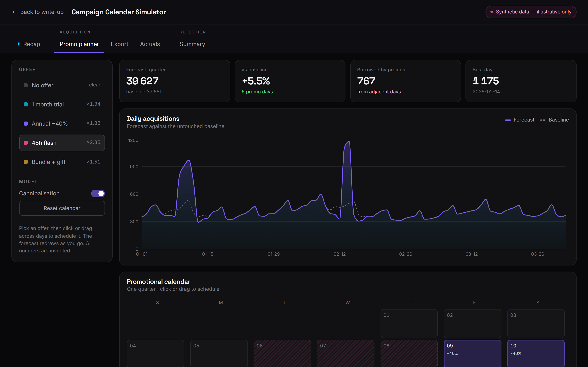Click the Reset calendar button
Screen dimensions: 588x367
click(62, 208)
